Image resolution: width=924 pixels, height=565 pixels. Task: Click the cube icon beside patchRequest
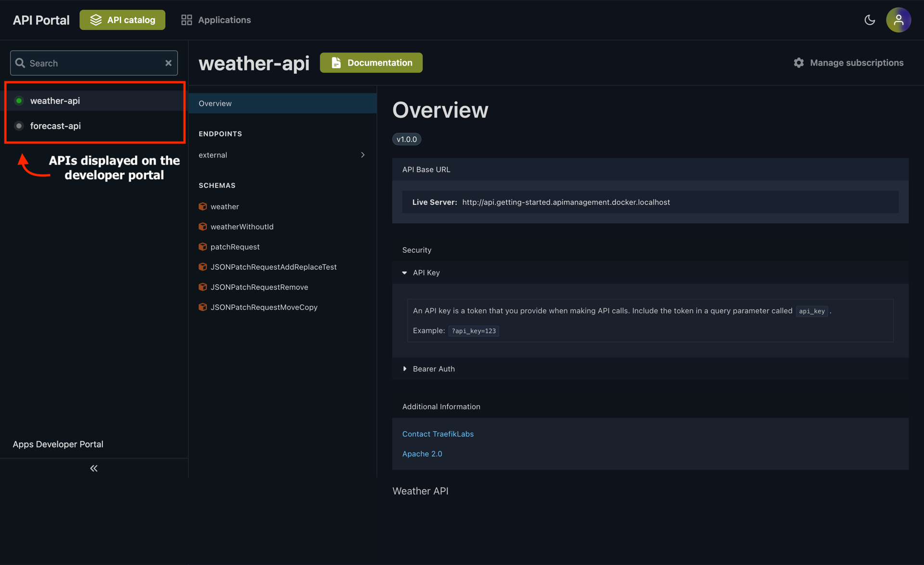203,247
